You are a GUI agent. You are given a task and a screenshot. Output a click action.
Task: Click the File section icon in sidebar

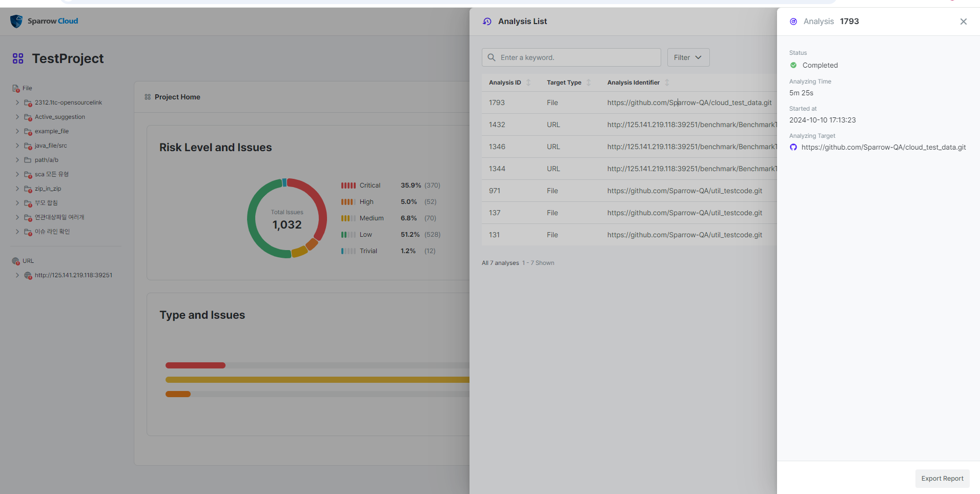pos(16,88)
